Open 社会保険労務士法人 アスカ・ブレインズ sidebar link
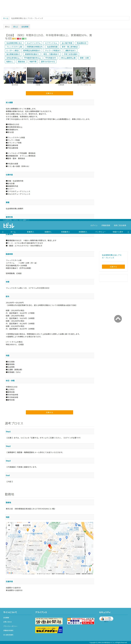This screenshot has width=131, height=644. pyautogui.click(x=112, y=256)
